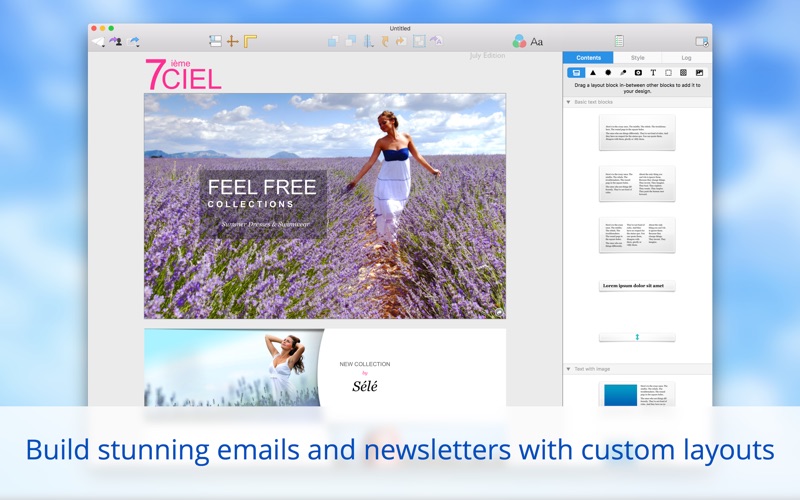
Task: Click the image link badge on lavender photo corner
Action: click(x=498, y=312)
